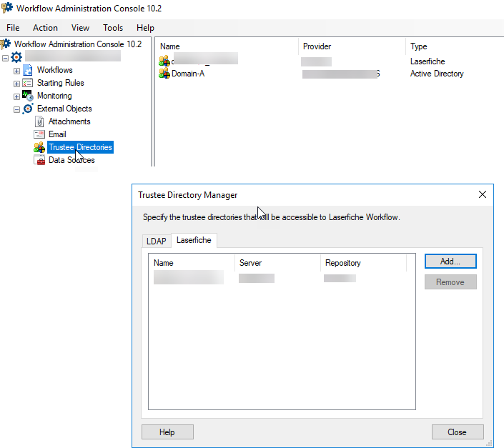The height and width of the screenshot is (448, 504).
Task: Click the Data Sources toolbox icon
Action: (x=39, y=160)
